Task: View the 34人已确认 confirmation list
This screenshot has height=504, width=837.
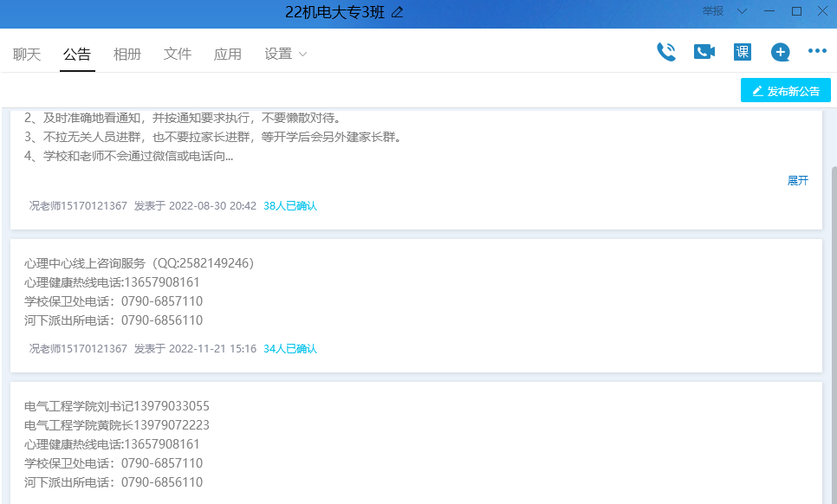Action: [x=290, y=349]
